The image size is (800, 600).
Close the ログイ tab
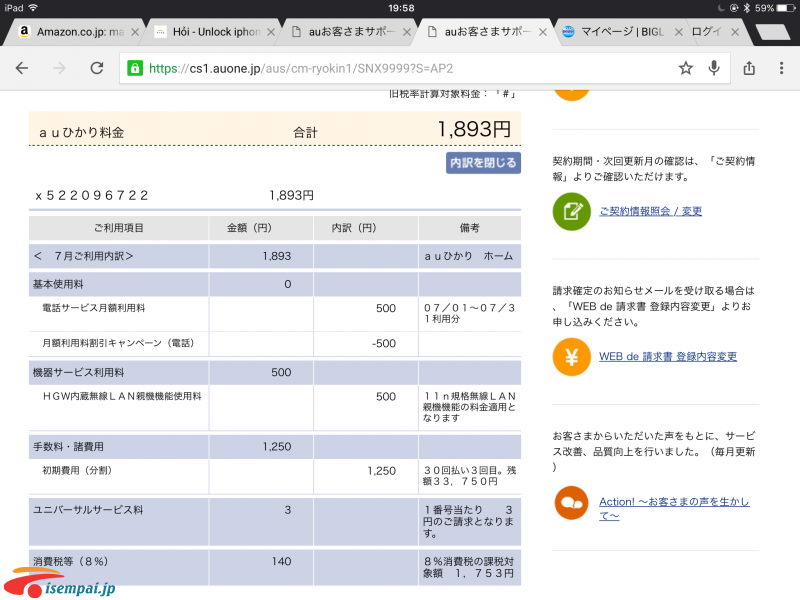pyautogui.click(x=735, y=32)
